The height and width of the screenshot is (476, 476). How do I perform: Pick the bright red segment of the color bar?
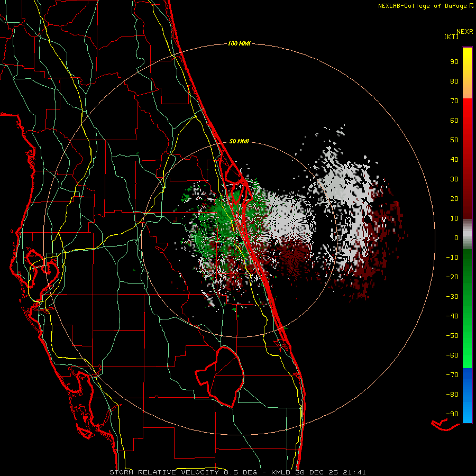[467, 159]
